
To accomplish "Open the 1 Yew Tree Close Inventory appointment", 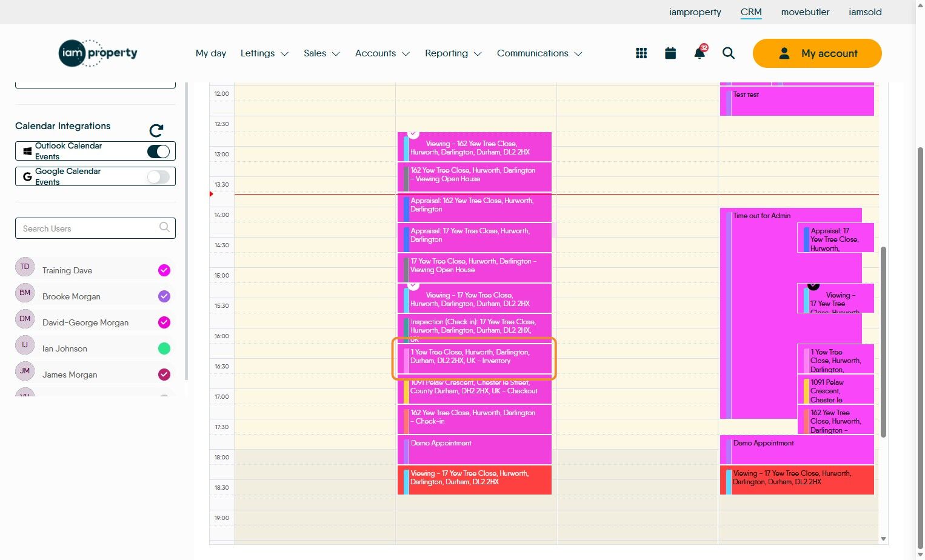I will (x=475, y=359).
